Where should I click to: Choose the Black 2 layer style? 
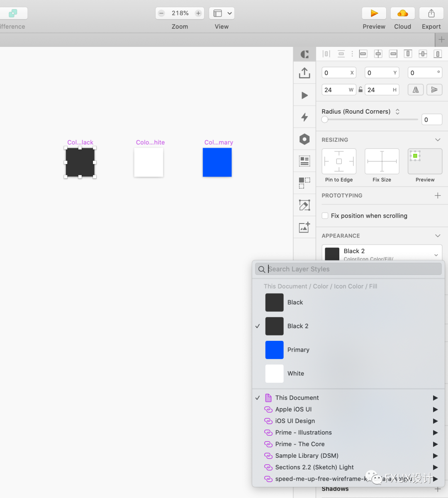click(348, 326)
